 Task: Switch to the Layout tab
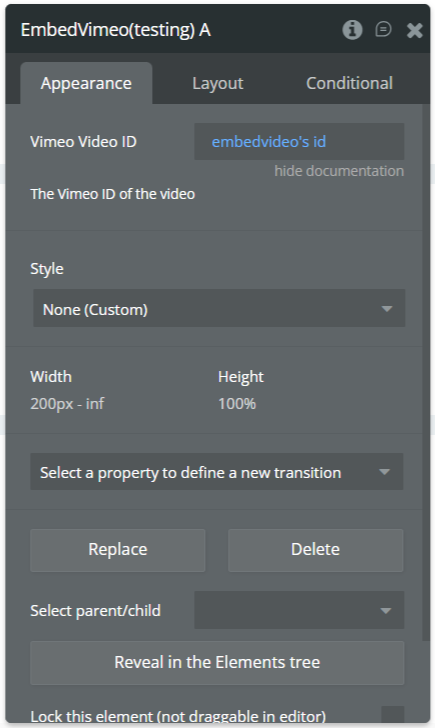point(218,84)
